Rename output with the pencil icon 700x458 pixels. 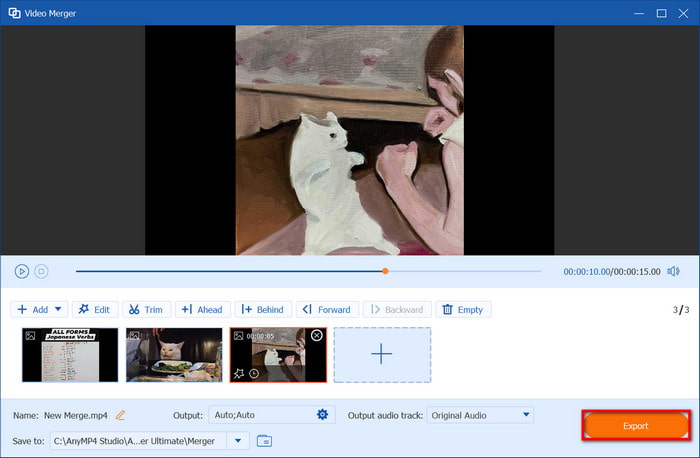tap(120, 416)
